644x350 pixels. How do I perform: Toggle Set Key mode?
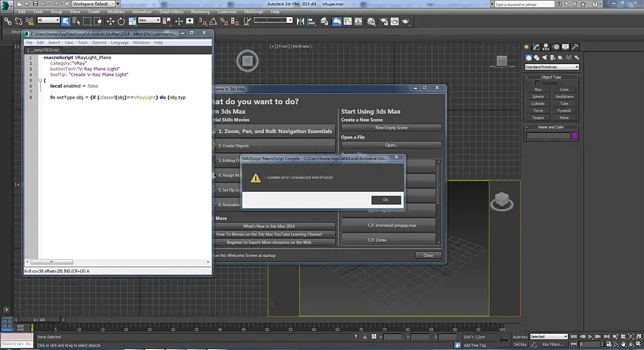[520, 344]
